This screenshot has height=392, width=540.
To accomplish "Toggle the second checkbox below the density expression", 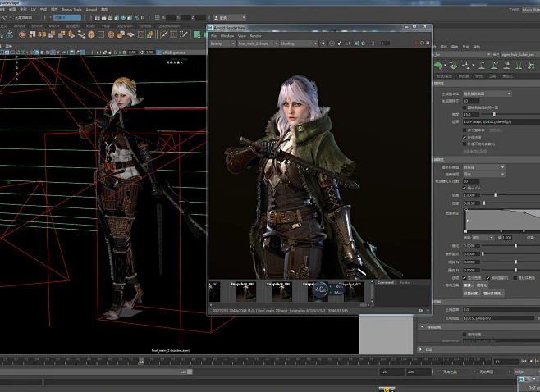I will (464, 137).
